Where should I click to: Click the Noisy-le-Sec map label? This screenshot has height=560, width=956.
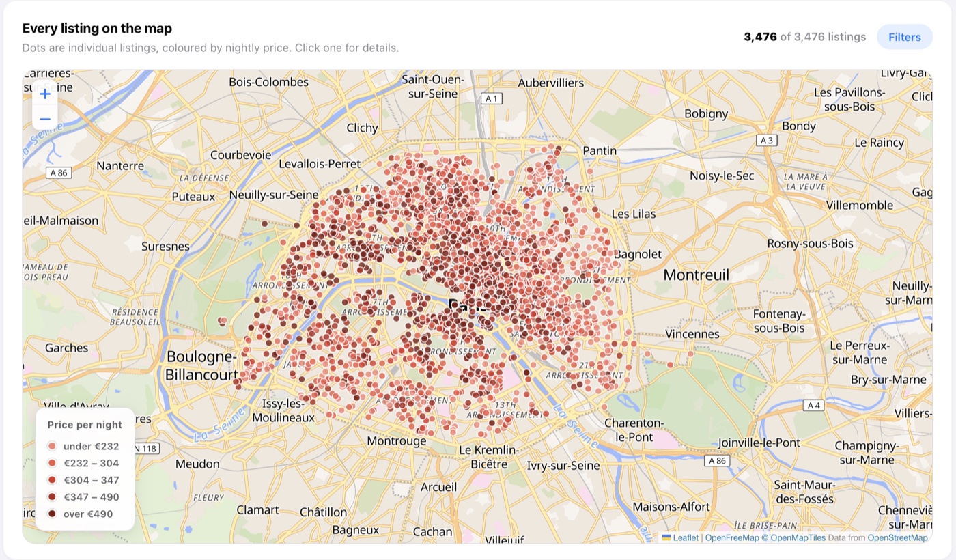click(722, 176)
